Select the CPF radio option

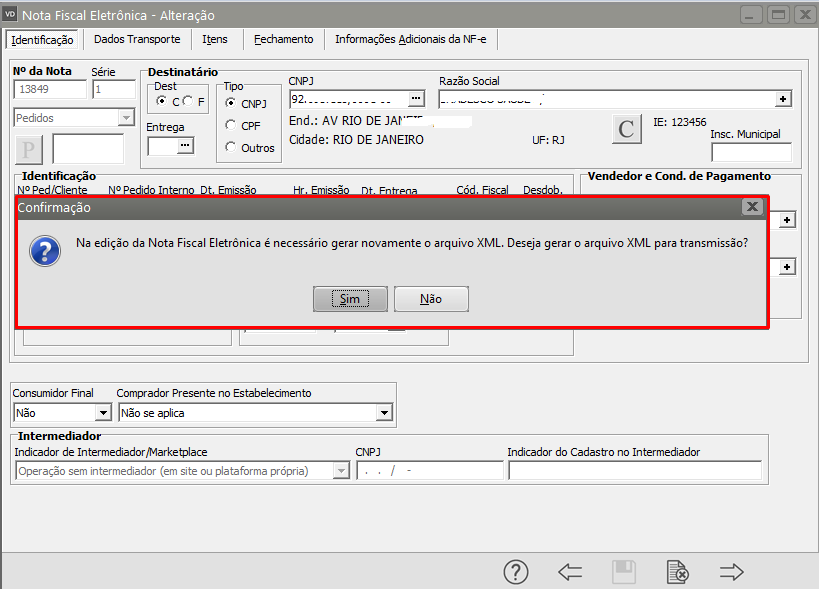(x=231, y=125)
